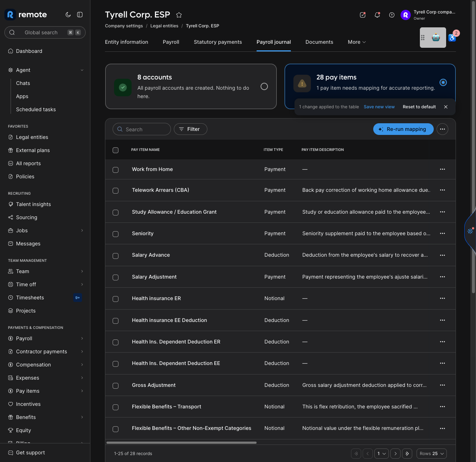Image resolution: width=476 pixels, height=462 pixels.
Task: Open Scheduled tasks under Agent
Action: [36, 109]
